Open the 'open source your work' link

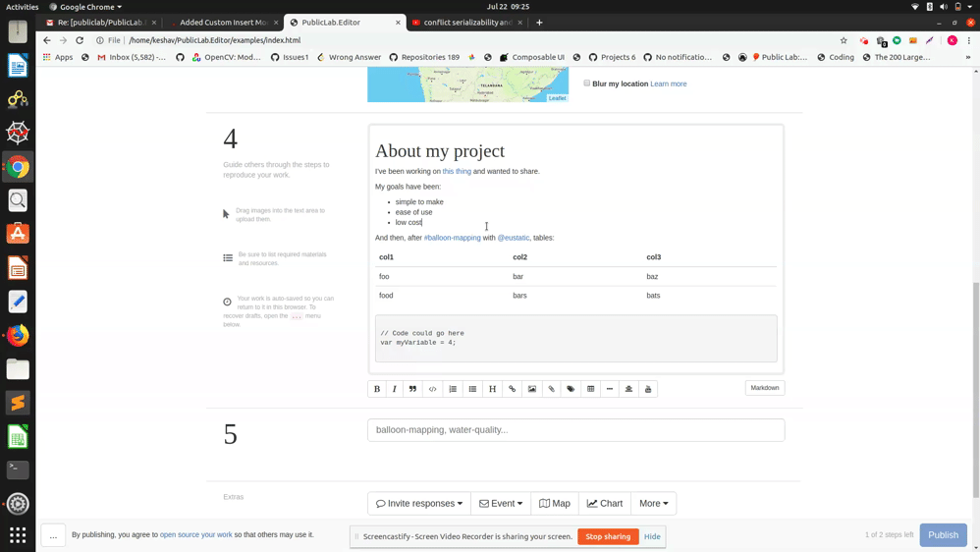point(195,534)
